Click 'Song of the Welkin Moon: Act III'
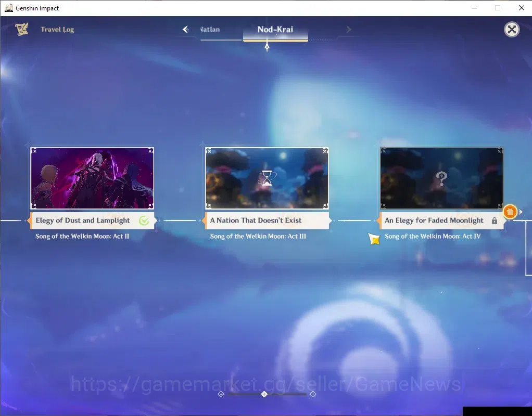 (x=258, y=236)
